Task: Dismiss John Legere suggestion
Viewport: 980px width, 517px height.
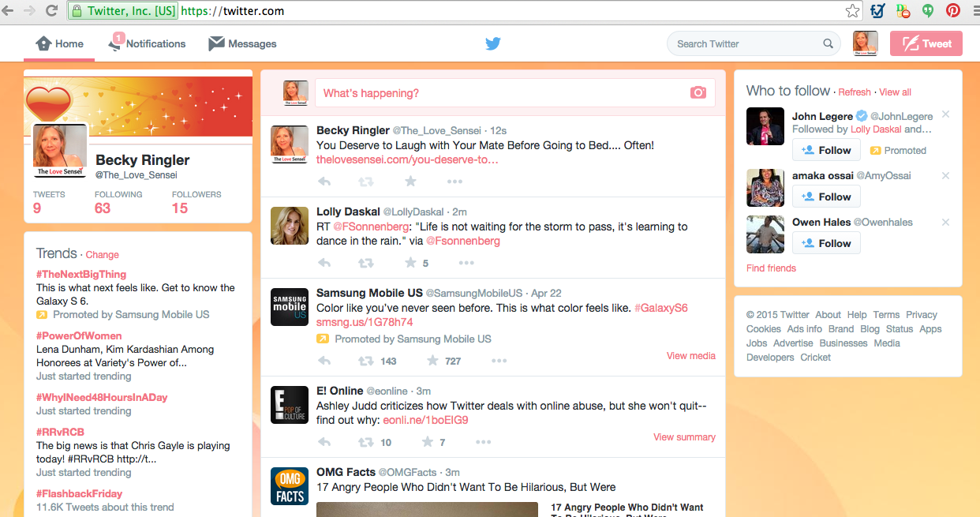Action: pos(945,114)
